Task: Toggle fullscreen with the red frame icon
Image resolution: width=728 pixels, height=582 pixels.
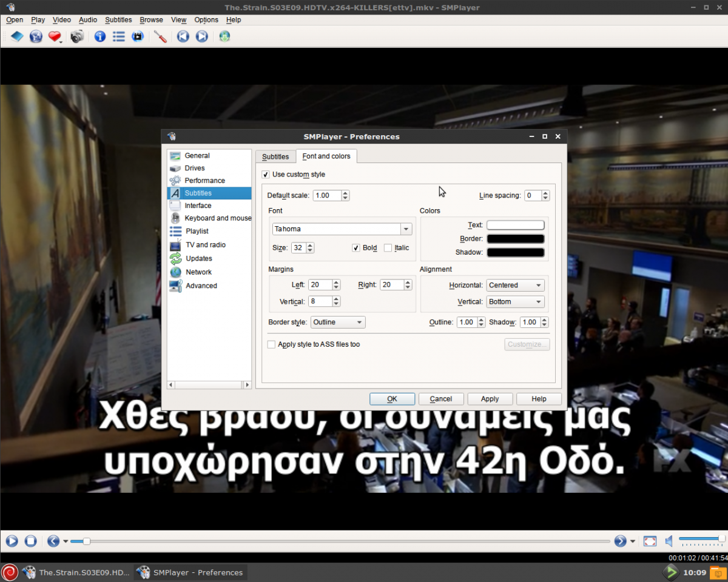Action: [x=650, y=541]
